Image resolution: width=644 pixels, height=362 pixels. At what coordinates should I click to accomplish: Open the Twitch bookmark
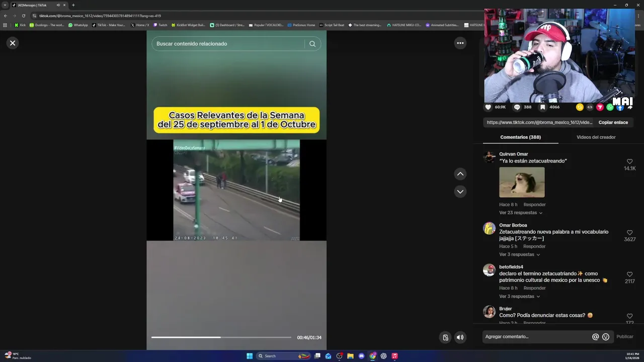coord(160,25)
